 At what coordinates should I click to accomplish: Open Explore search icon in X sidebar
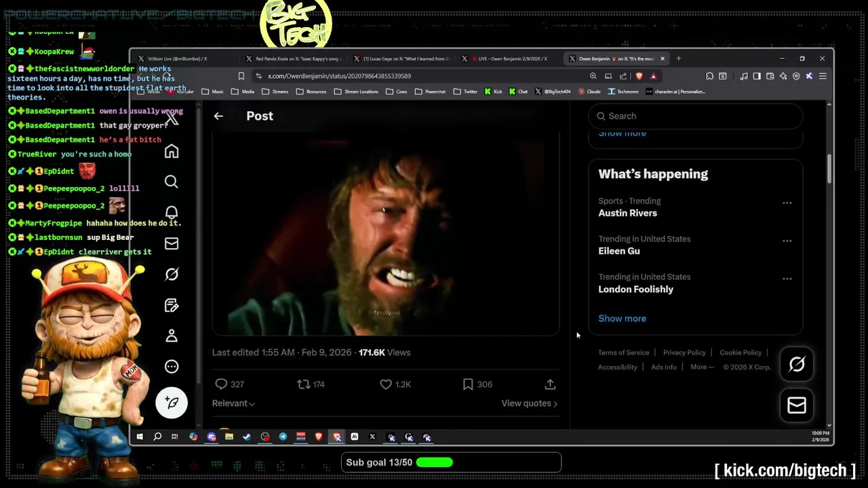click(172, 182)
